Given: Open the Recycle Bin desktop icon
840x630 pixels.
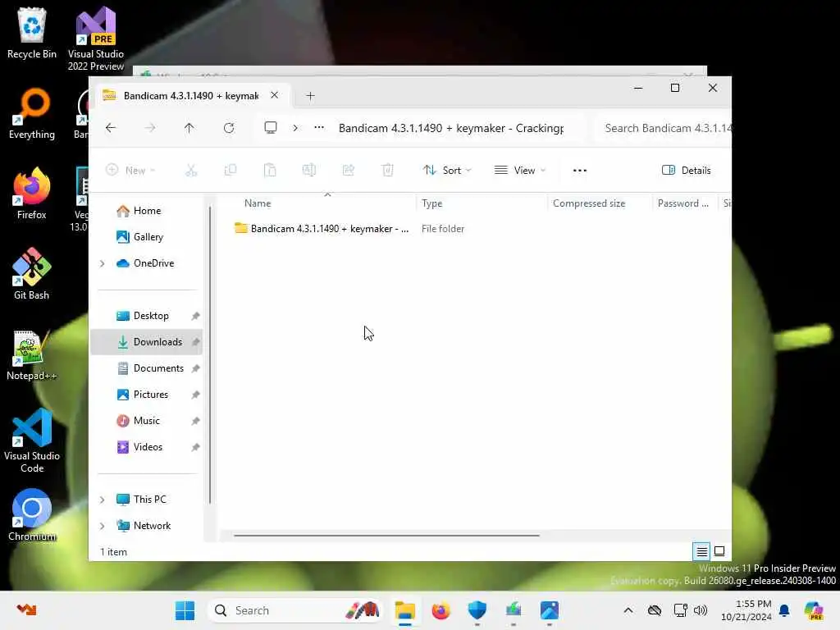Looking at the screenshot, I should pos(32,33).
